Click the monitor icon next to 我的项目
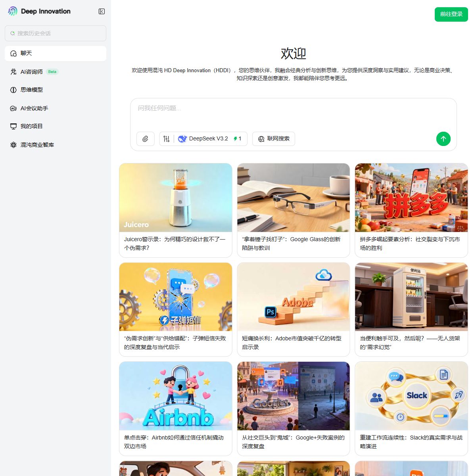Image resolution: width=476 pixels, height=476 pixels. [x=13, y=127]
